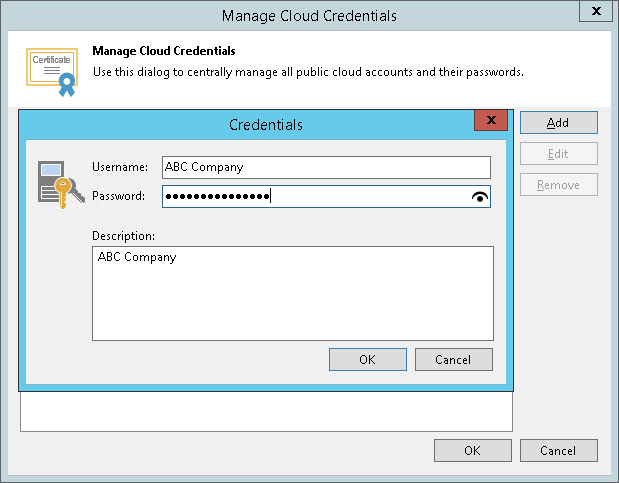Click the Edit button
This screenshot has width=619, height=483.
point(558,154)
